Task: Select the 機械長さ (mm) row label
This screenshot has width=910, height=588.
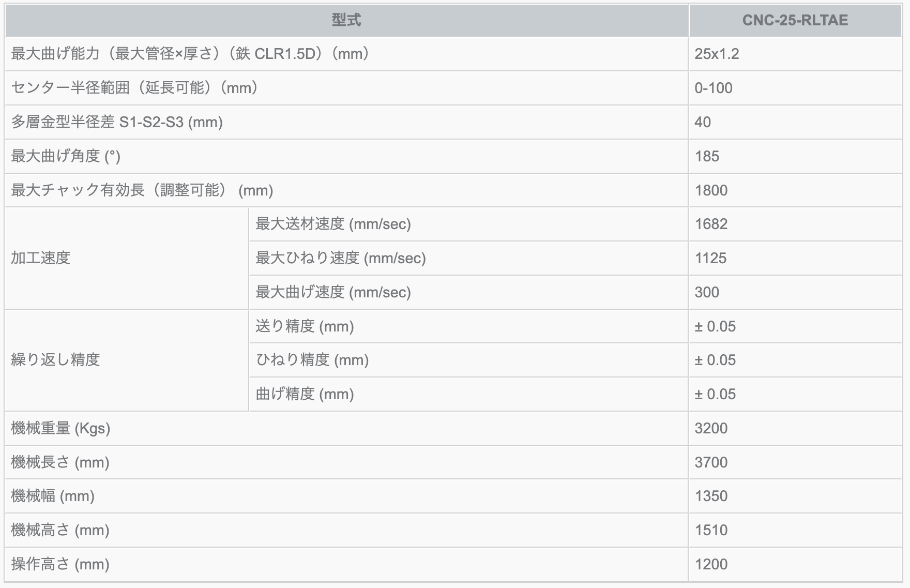Action: pos(60,462)
